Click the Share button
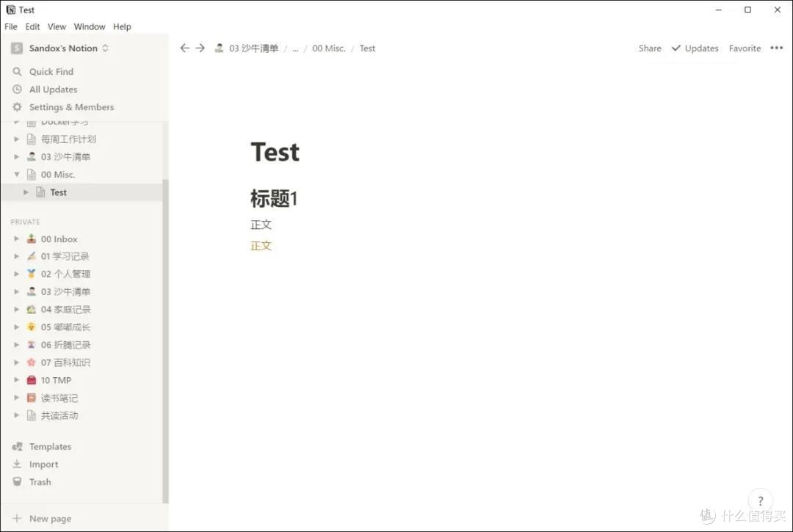 (x=650, y=48)
